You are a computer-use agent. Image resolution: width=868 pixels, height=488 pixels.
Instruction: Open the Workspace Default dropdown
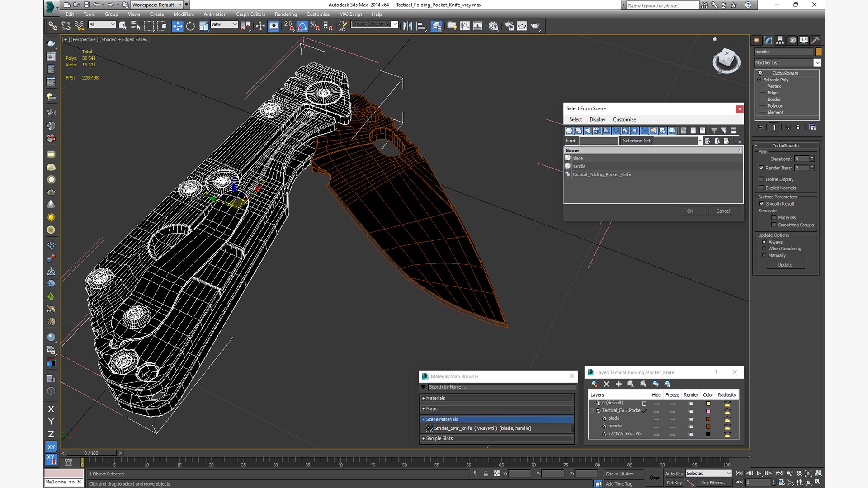[x=157, y=5]
